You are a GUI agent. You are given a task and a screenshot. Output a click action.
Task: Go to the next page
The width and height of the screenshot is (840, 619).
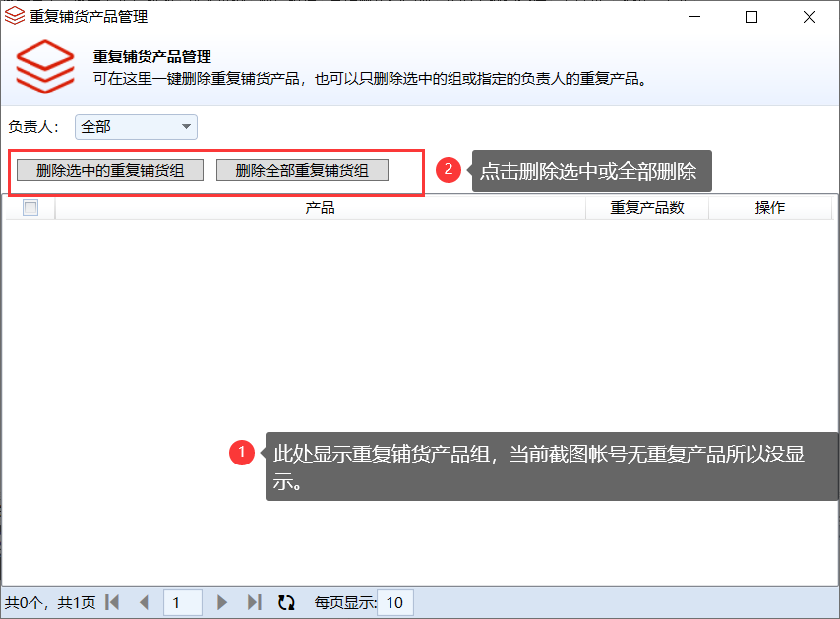pyautogui.click(x=222, y=602)
